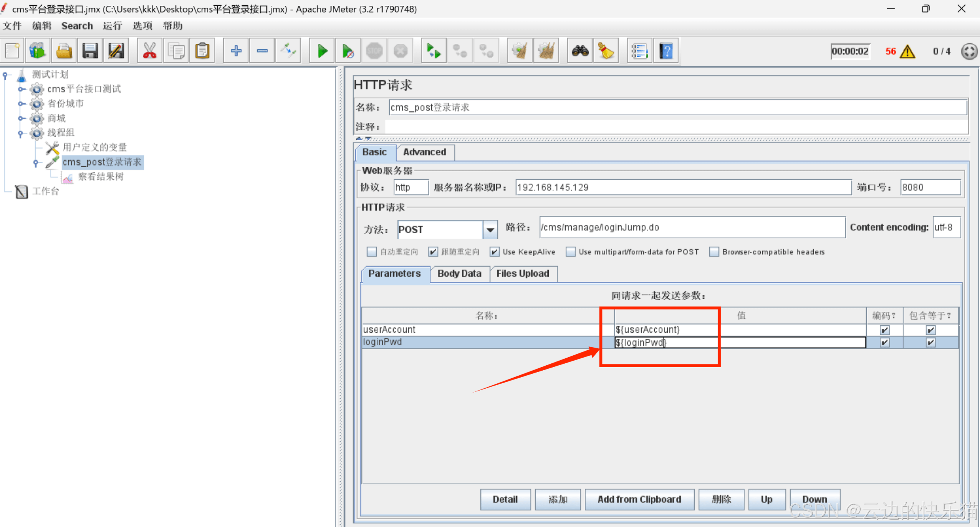The height and width of the screenshot is (527, 980).
Task: Enable the 自动重定向 checkbox
Action: click(x=371, y=252)
